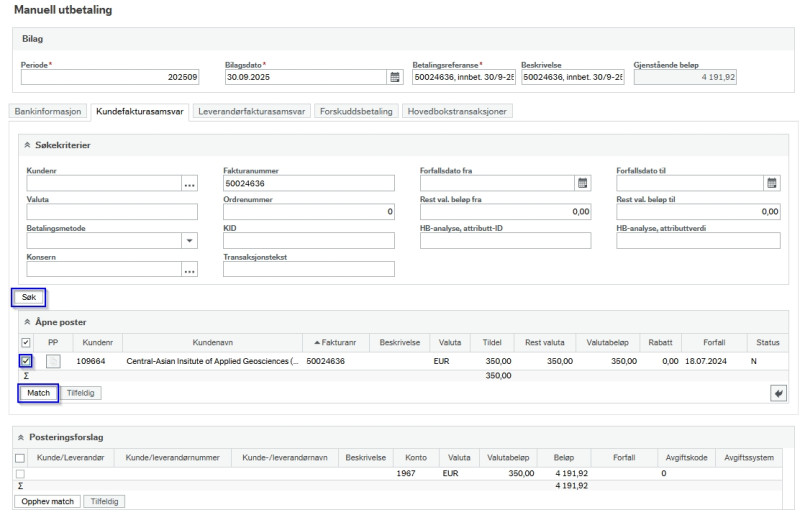Open the Konsern lookup ellipsis button
Image resolution: width=800 pixels, height=515 pixels.
(190, 269)
